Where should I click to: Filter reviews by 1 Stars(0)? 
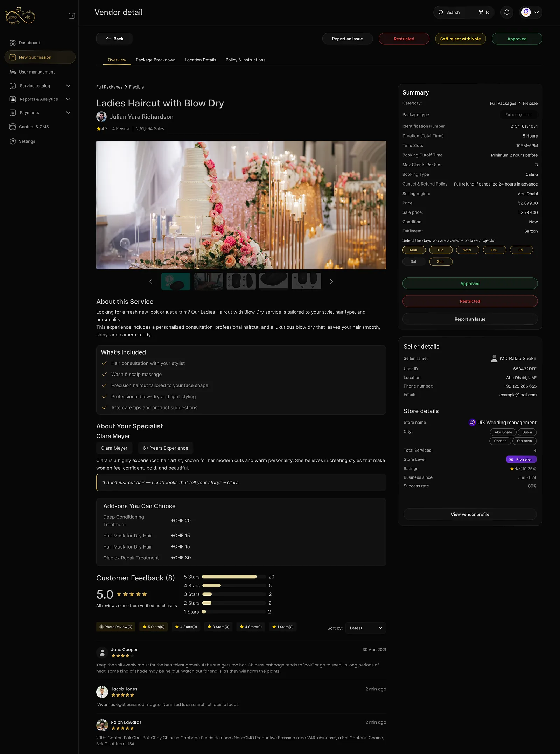coord(283,627)
